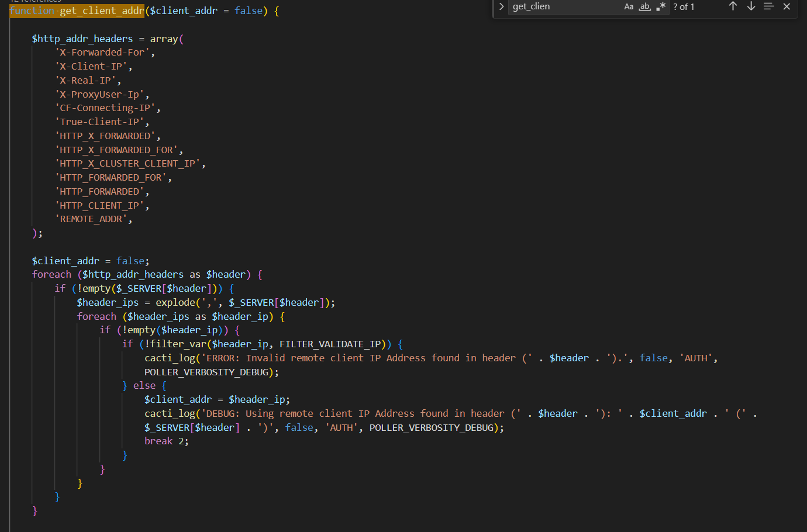807x532 pixels.
Task: Click the '$header_ips' variable in explode assignment
Action: tap(108, 303)
